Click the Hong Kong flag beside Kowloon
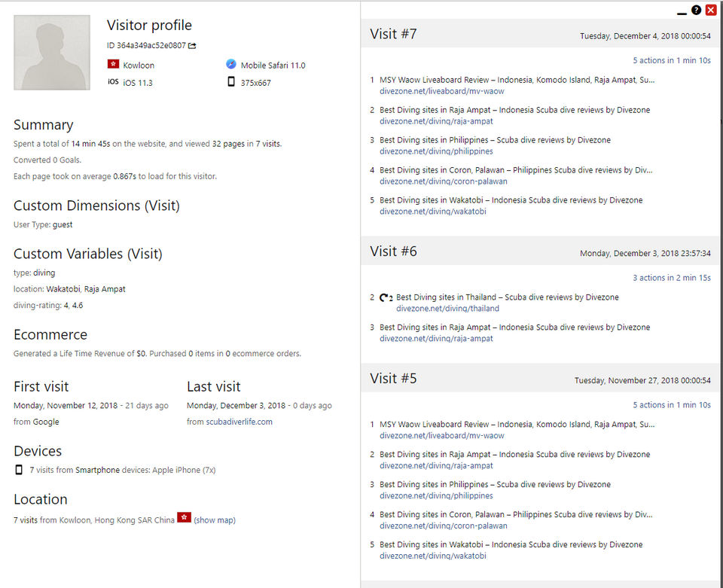 [x=113, y=65]
